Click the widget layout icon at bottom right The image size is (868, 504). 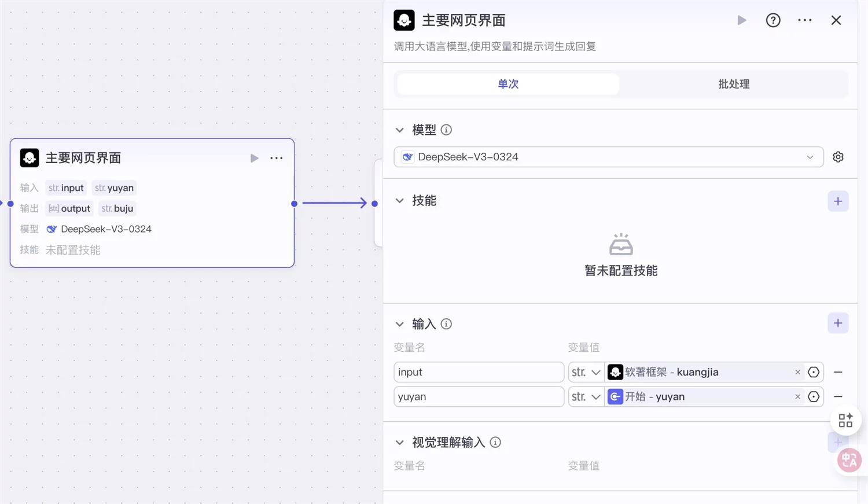[845, 420]
